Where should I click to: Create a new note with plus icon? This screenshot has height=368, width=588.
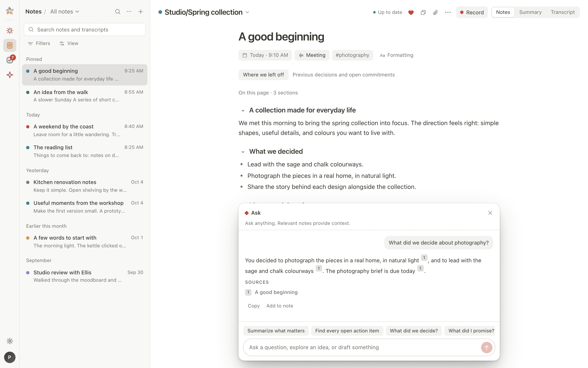(140, 12)
